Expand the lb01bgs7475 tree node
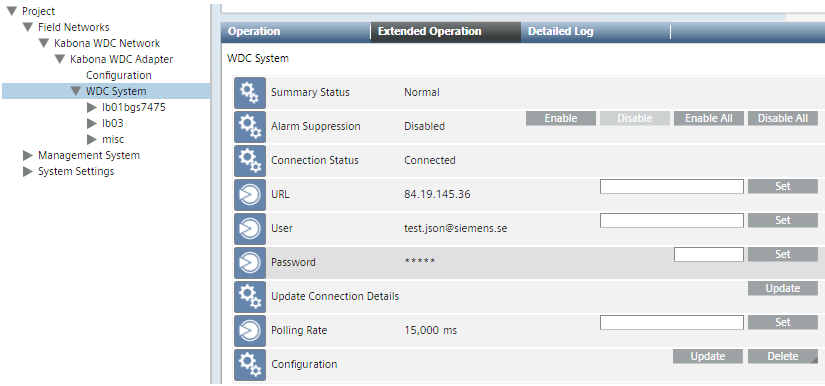The width and height of the screenshot is (825, 386). pos(92,107)
